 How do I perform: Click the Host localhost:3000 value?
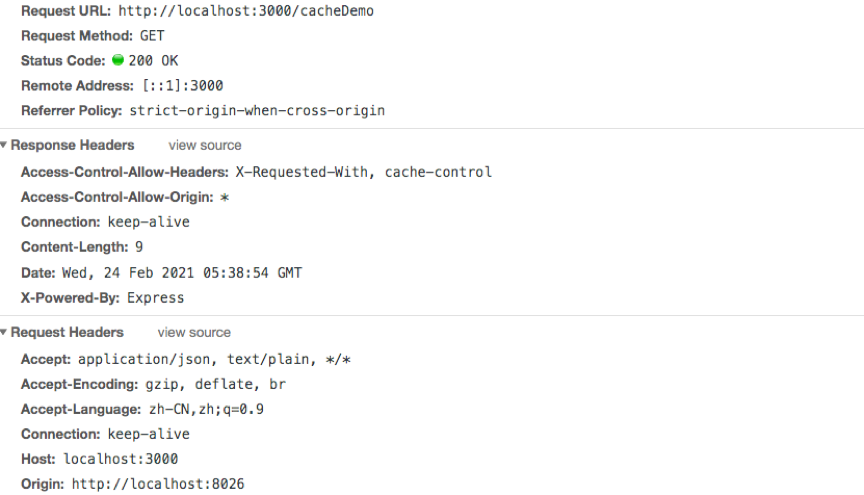(x=120, y=459)
